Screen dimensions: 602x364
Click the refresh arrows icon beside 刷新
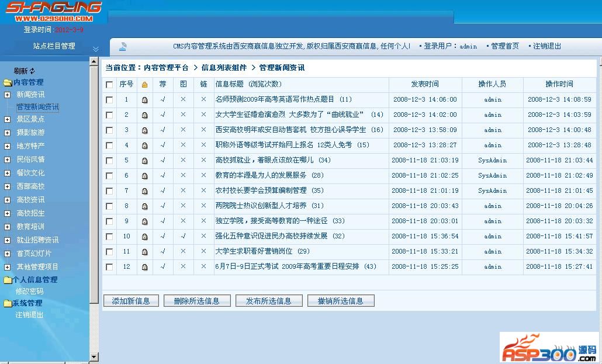(x=32, y=71)
